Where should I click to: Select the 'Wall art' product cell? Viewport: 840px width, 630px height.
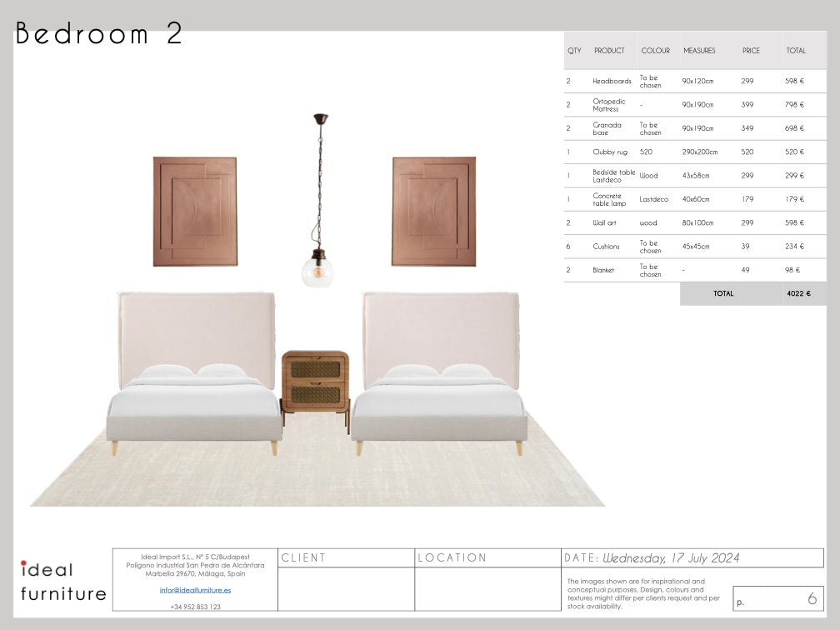click(604, 222)
